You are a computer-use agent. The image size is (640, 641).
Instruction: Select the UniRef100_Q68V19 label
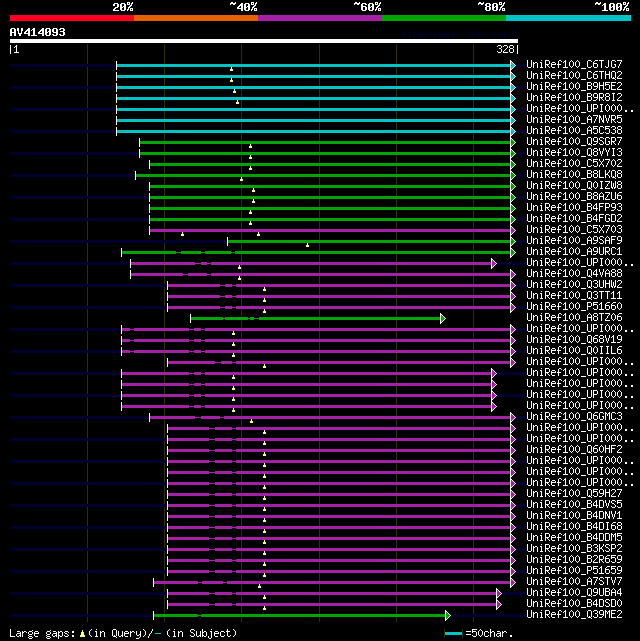tap(574, 340)
